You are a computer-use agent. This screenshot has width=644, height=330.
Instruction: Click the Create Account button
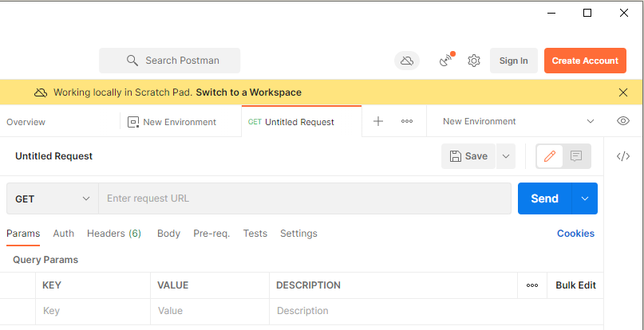585,61
